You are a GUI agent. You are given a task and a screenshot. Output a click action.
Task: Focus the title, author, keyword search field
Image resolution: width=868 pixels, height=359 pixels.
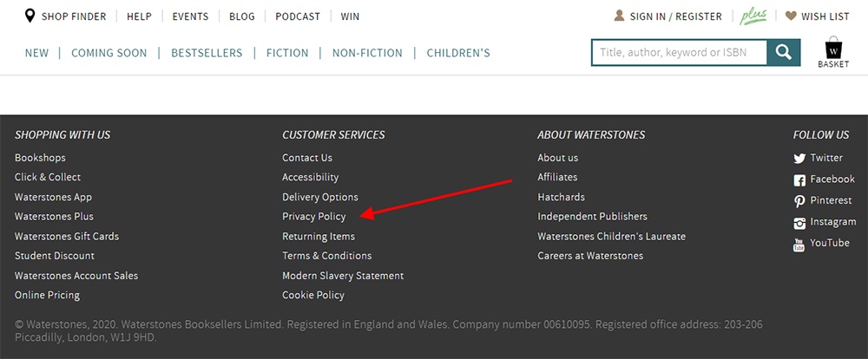[x=680, y=53]
